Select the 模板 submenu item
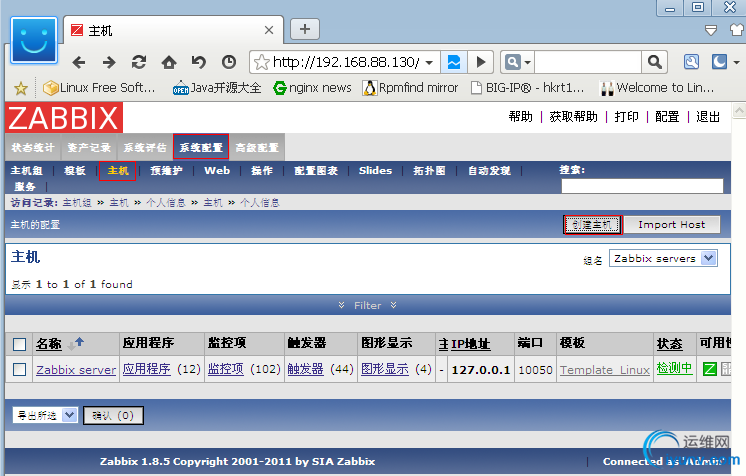 (75, 171)
